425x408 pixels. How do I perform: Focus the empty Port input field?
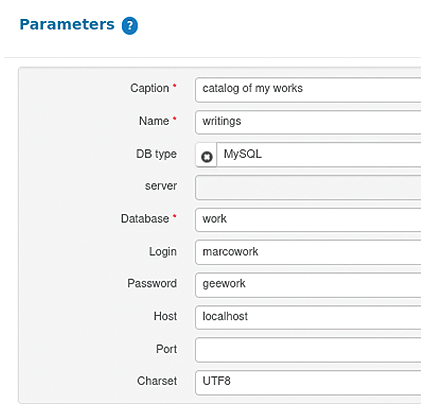(308, 350)
